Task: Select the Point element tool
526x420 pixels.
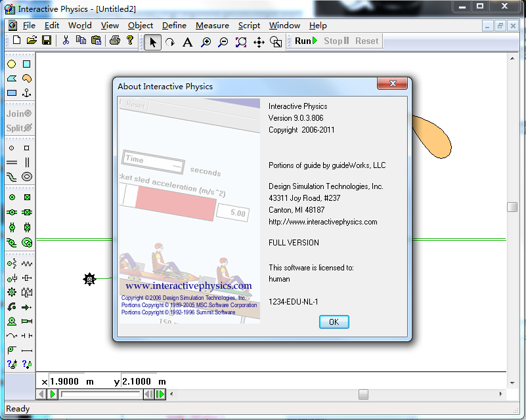Action: [12, 148]
